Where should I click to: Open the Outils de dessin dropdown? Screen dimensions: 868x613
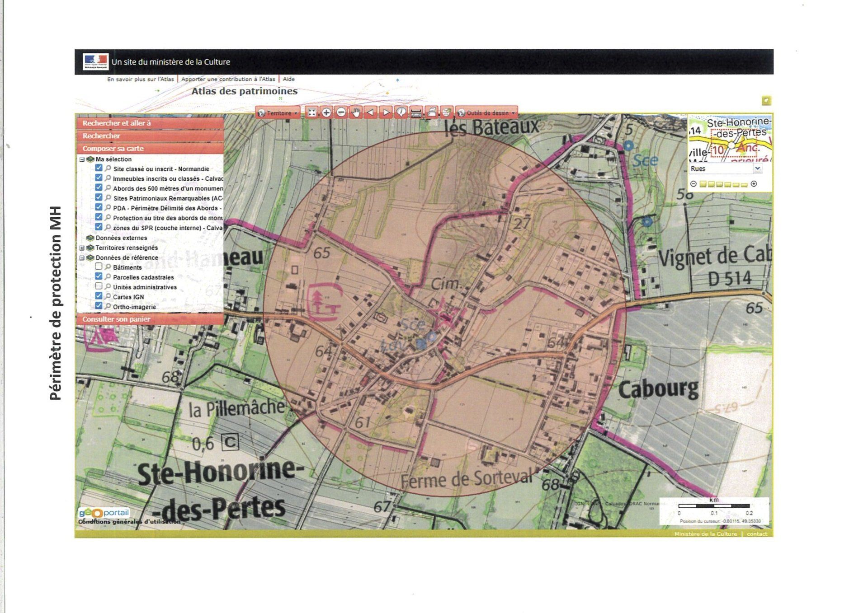(x=486, y=113)
